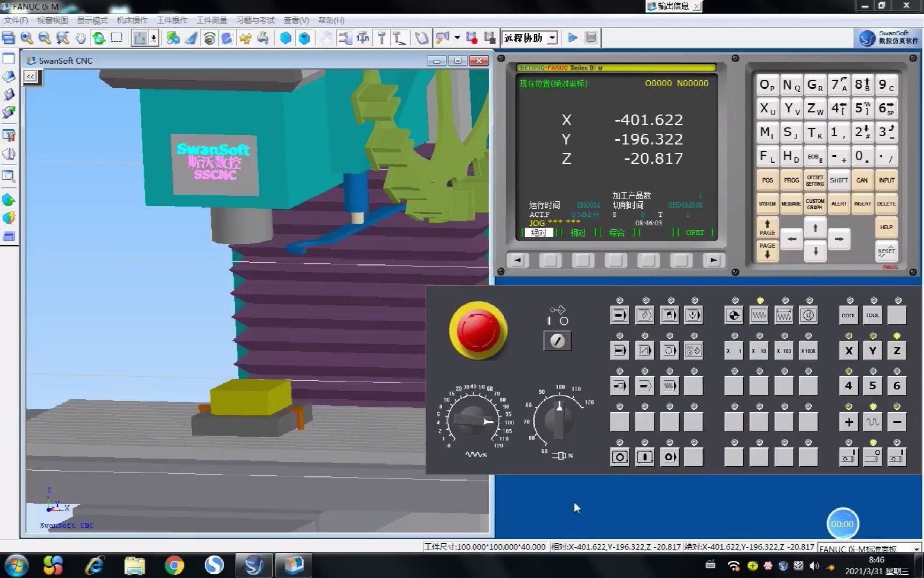Click the grey stop square in toolbar
924x578 pixels.
coord(591,38)
